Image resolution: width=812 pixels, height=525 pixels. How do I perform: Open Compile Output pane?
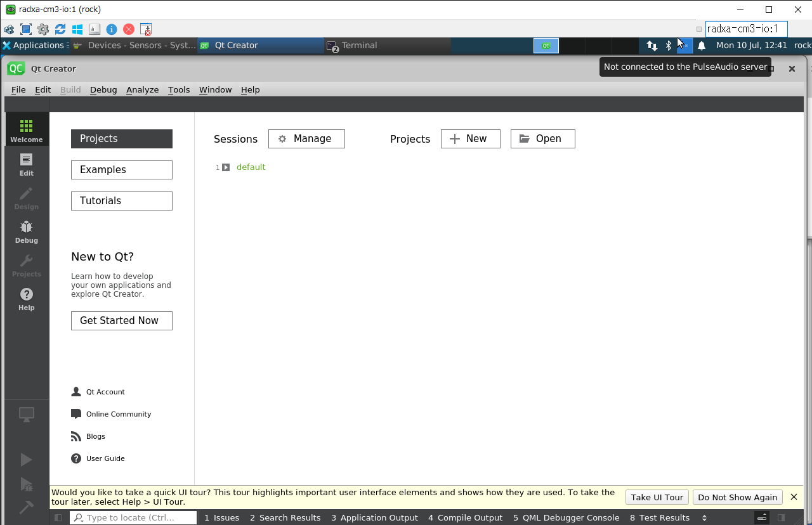coord(465,517)
